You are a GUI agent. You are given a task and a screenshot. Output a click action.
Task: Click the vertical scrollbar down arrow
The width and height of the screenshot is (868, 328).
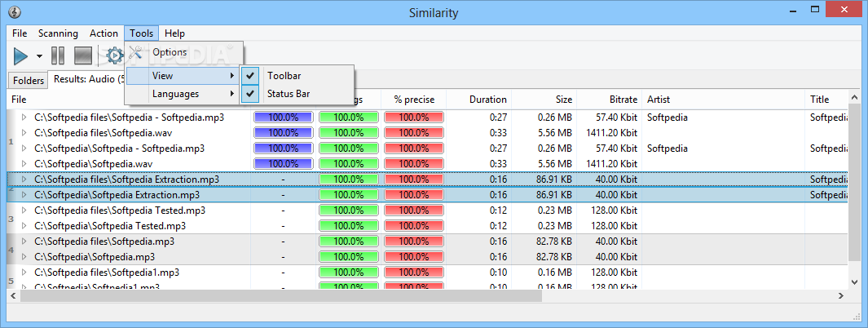[x=854, y=282]
